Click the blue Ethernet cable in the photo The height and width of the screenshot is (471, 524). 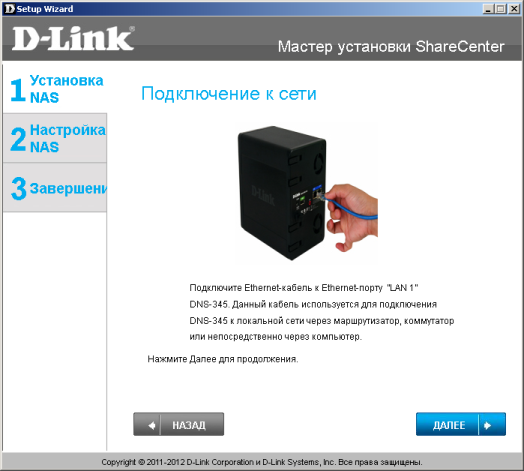pyautogui.click(x=349, y=209)
